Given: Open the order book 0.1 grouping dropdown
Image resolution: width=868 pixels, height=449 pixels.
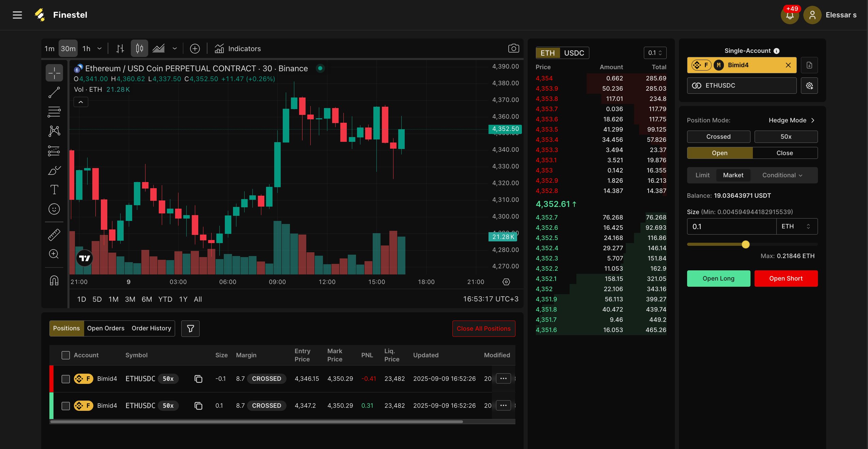Looking at the screenshot, I should click(x=655, y=53).
